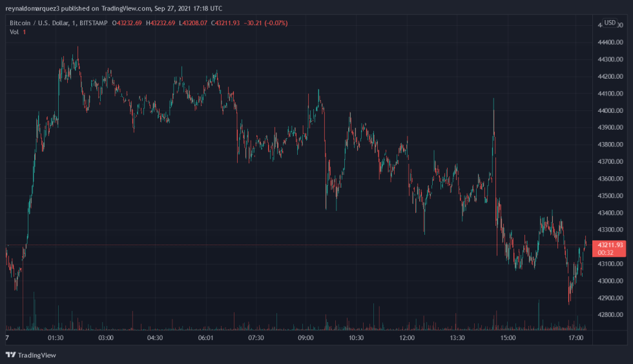Click the 42800.00 price axis label
This screenshot has height=364, width=633.
tap(611, 315)
